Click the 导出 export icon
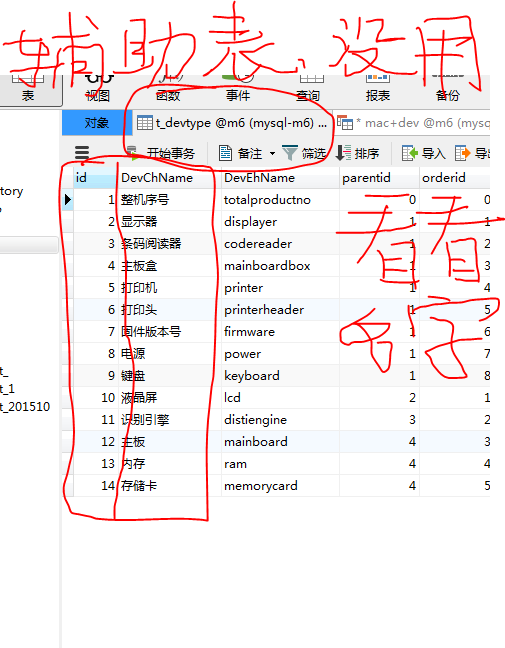Image resolution: width=505 pixels, height=648 pixels. (463, 153)
